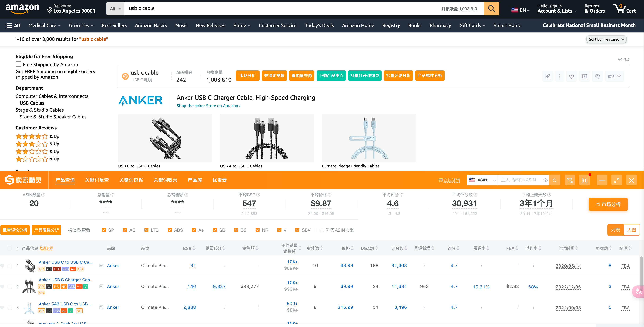Open the Amazon shopping cart

(624, 9)
